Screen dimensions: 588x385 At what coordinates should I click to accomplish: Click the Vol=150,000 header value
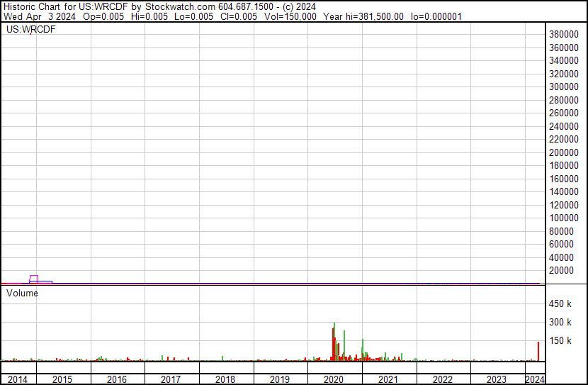click(290, 16)
